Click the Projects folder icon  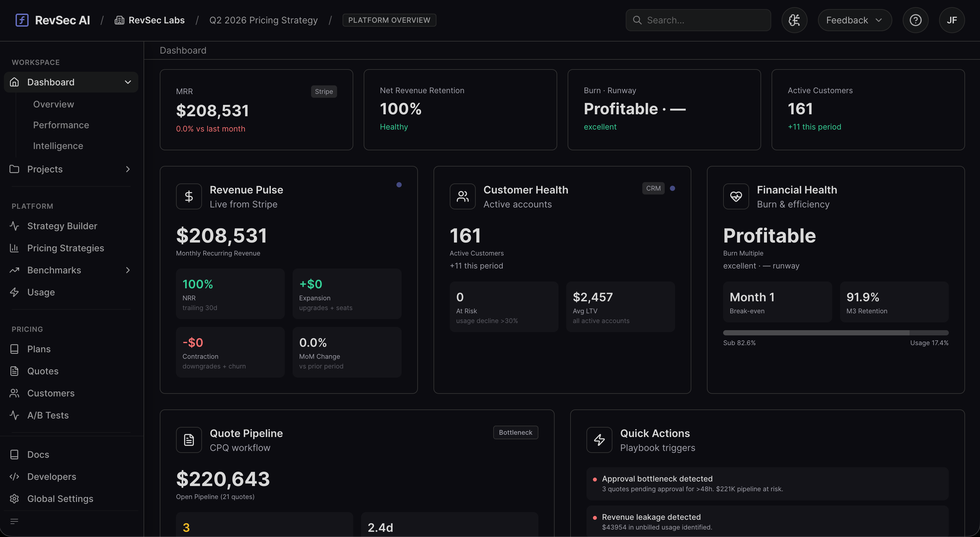14,169
